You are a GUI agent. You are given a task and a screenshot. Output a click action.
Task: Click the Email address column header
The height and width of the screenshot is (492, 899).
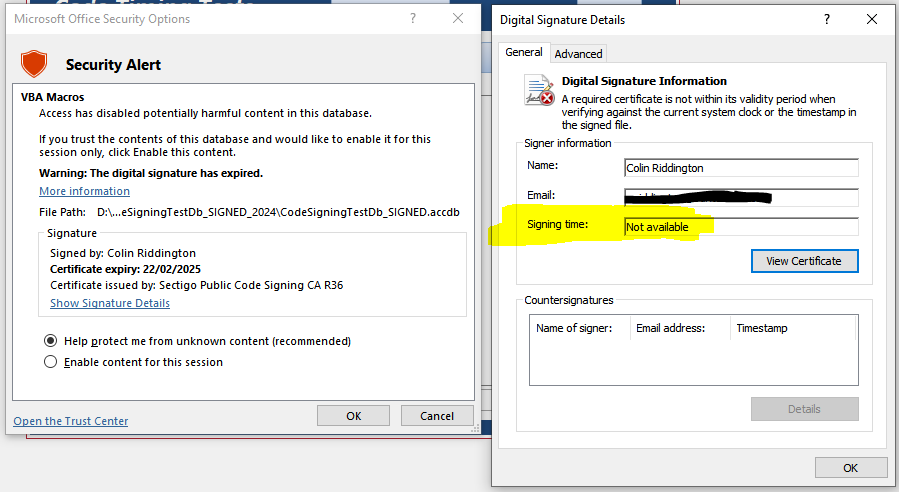click(x=680, y=328)
